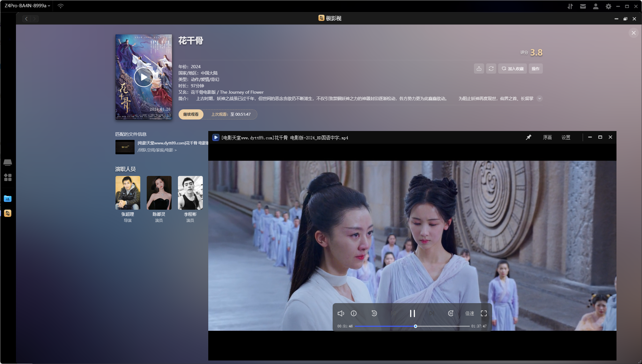642x364 pixels.
Task: Pause the playing video
Action: [x=412, y=313]
